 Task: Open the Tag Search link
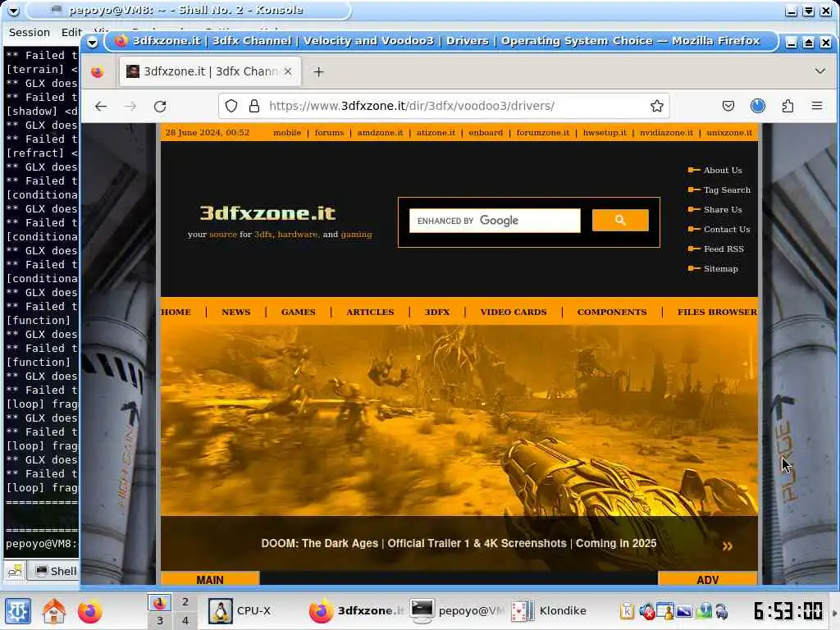[727, 190]
